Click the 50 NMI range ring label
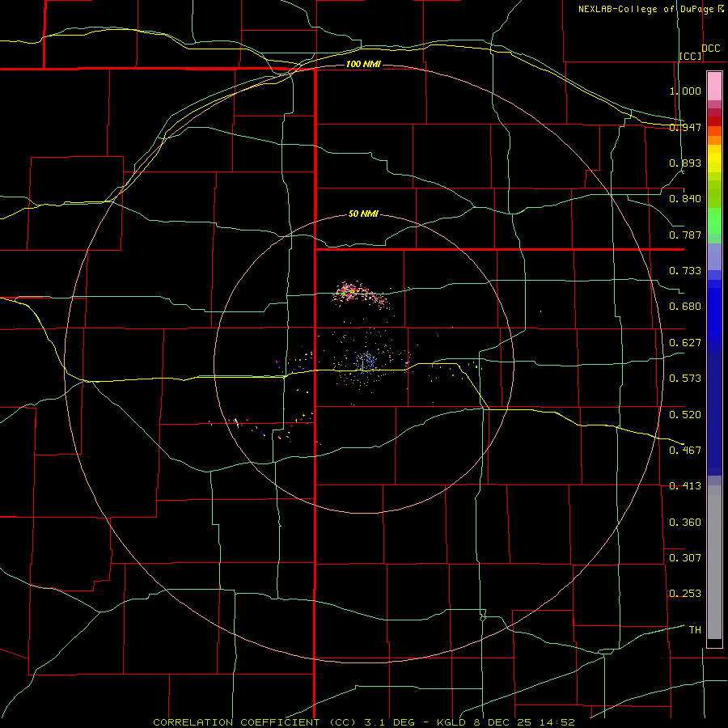Screen dimensions: 728x728 tap(363, 214)
